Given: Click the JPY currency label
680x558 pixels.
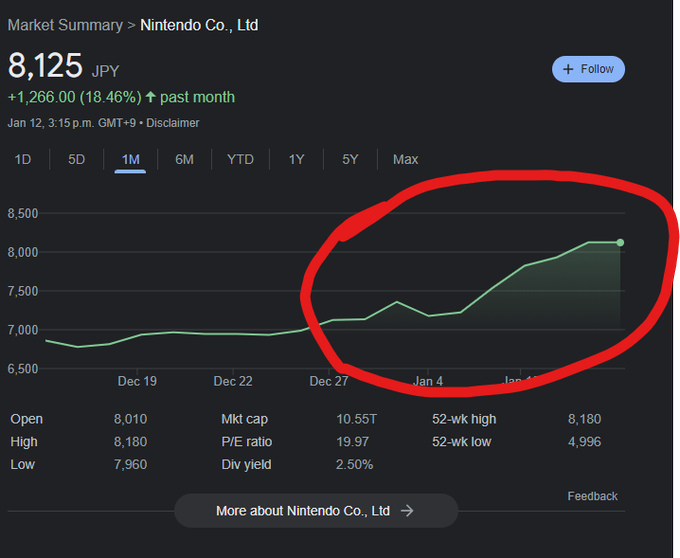Looking at the screenshot, I should 105,71.
